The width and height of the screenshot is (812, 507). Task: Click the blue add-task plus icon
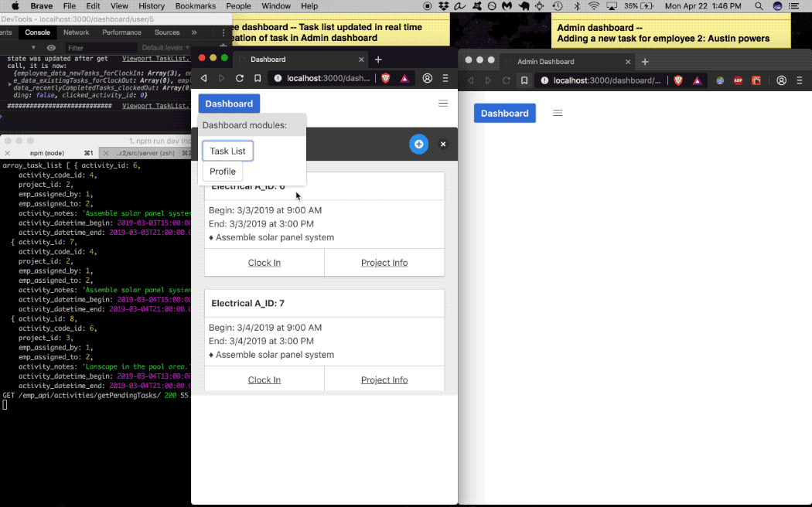click(x=418, y=145)
